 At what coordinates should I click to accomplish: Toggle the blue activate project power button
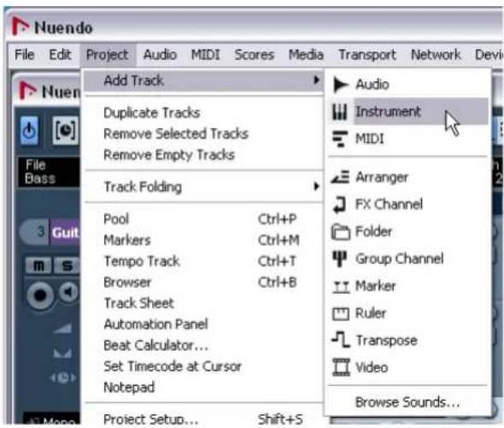click(x=30, y=131)
